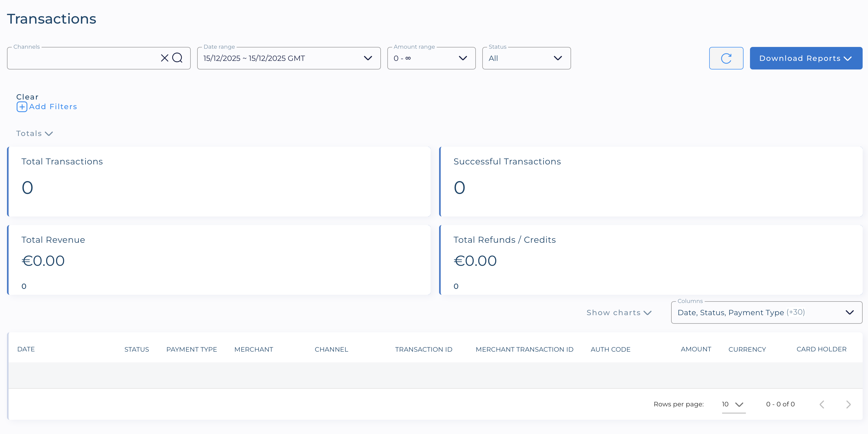Change Rows per page value
Viewport: 868px width, 434px height.
[x=734, y=404]
